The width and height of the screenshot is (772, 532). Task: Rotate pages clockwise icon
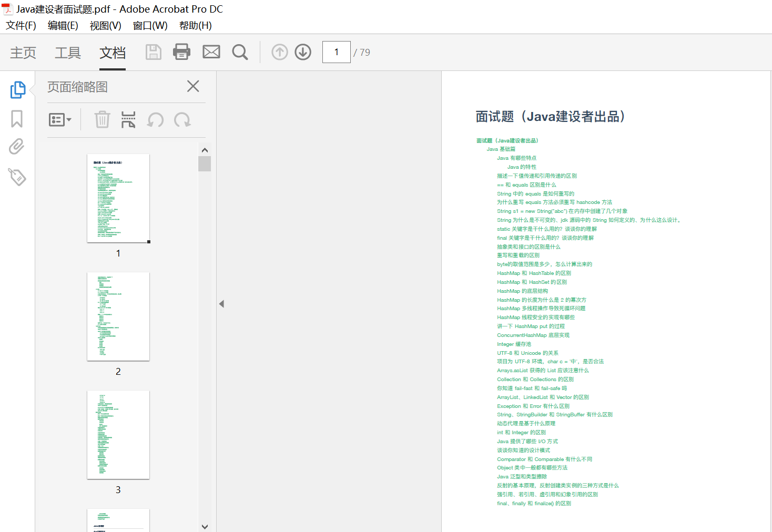182,120
